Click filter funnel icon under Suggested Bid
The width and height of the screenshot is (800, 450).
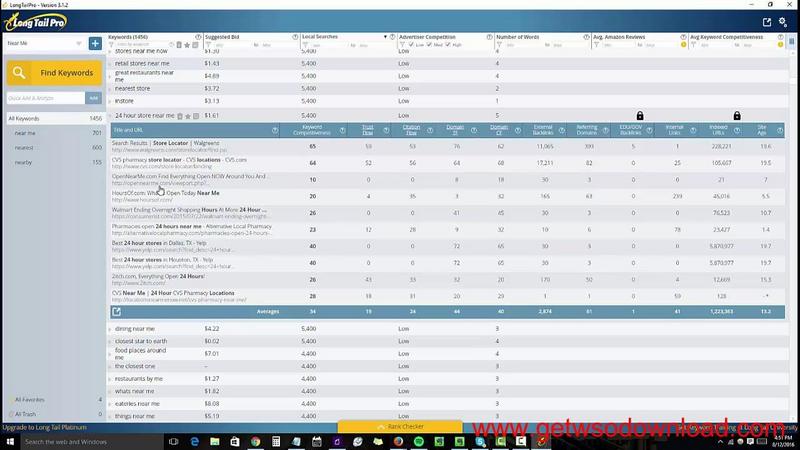click(x=208, y=45)
